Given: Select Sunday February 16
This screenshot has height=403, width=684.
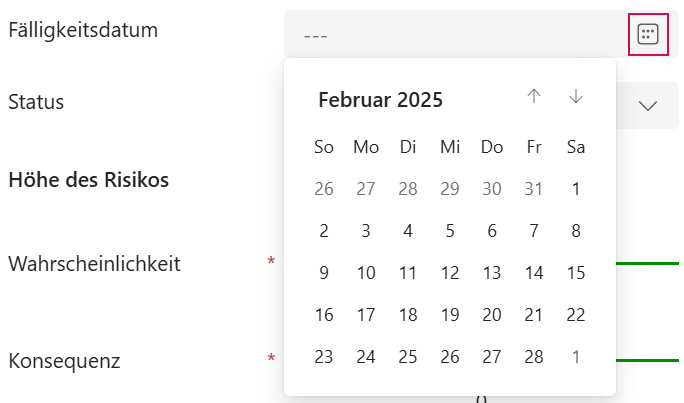Looking at the screenshot, I should click(x=324, y=315).
